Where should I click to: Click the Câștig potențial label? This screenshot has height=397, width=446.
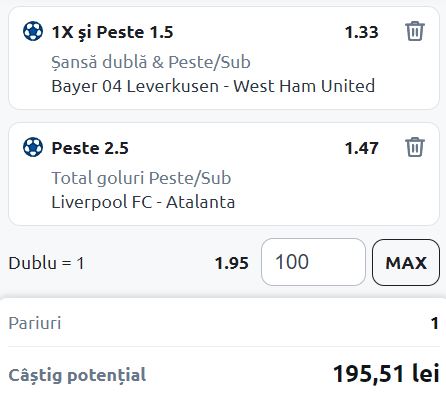(77, 375)
